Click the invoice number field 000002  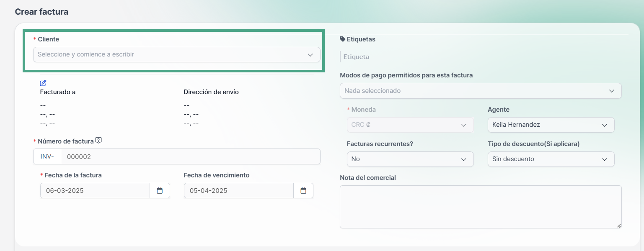click(191, 157)
